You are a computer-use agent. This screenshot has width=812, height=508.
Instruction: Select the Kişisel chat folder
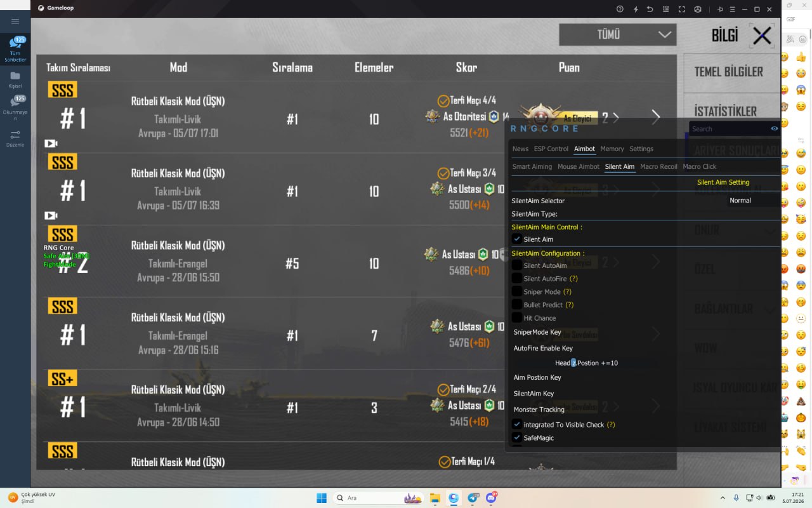pos(15,79)
